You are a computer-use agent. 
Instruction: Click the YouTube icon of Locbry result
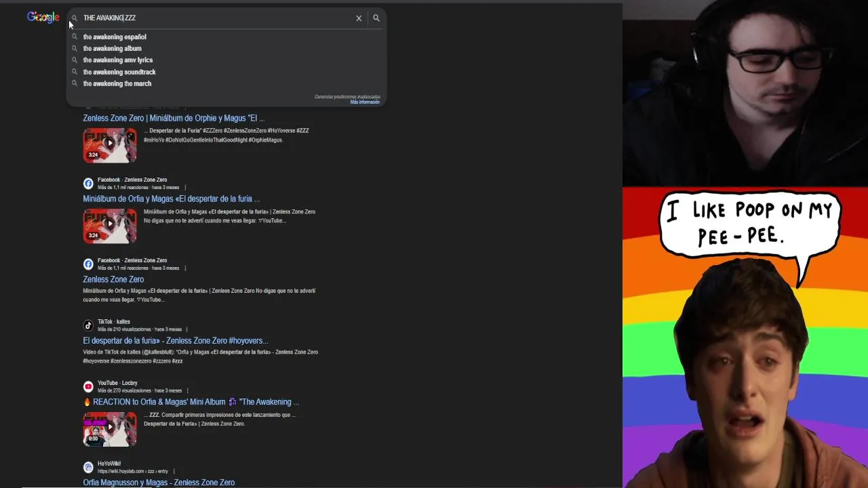click(x=88, y=387)
